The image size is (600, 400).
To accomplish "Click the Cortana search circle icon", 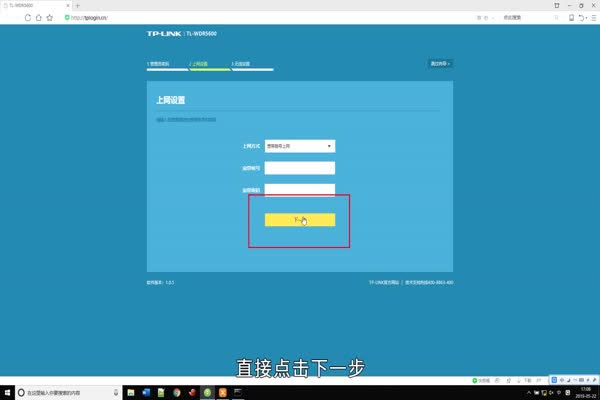I will pos(21,392).
